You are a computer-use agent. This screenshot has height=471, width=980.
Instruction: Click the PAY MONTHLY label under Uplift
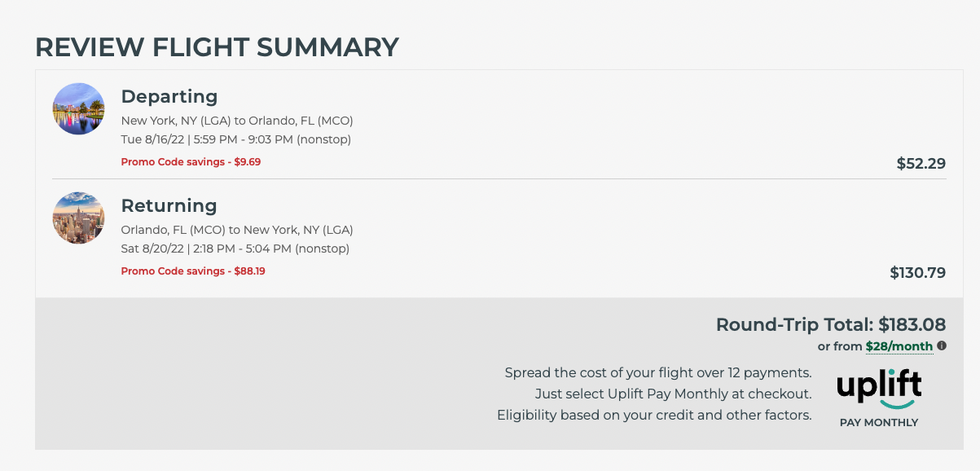tap(879, 423)
